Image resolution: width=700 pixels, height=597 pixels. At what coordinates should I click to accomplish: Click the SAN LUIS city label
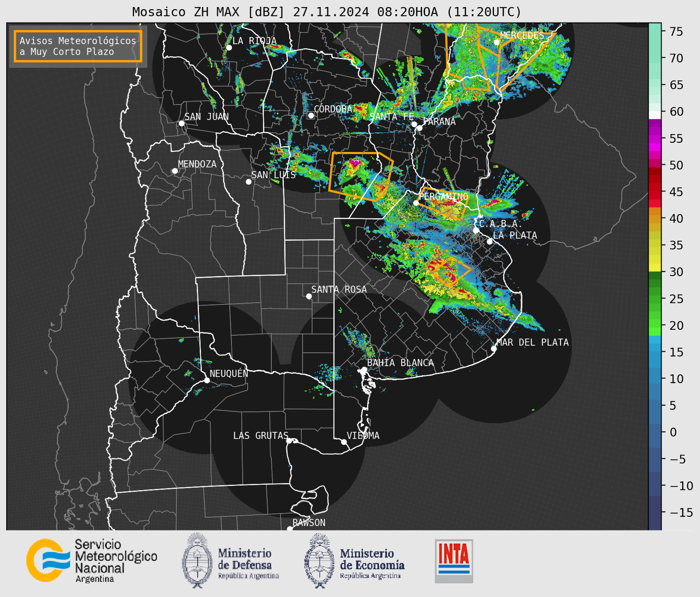274,175
